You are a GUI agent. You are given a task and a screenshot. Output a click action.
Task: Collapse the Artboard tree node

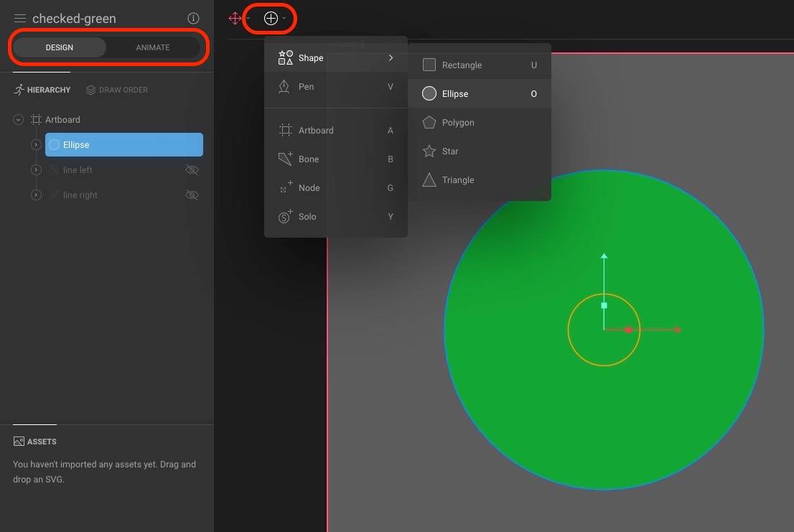(x=18, y=119)
